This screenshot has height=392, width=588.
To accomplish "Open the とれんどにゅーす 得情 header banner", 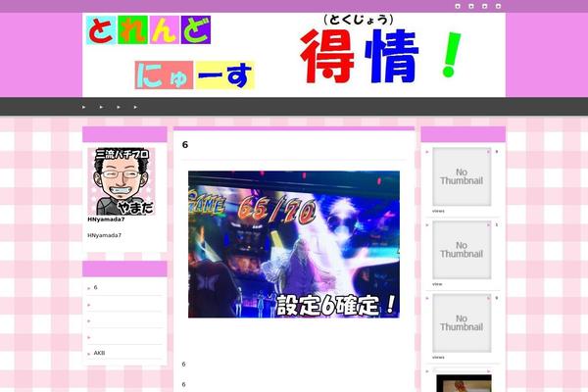I will [294, 55].
